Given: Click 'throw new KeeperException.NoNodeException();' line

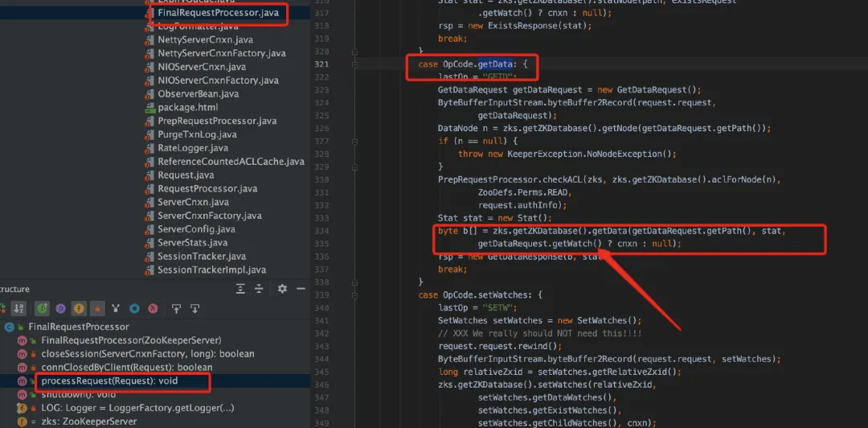Looking at the screenshot, I should [567, 154].
